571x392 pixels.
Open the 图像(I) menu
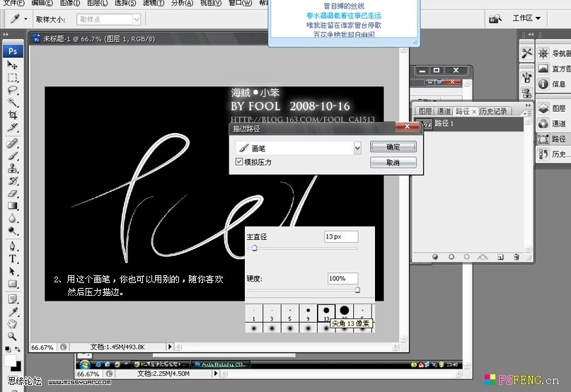click(x=70, y=3)
